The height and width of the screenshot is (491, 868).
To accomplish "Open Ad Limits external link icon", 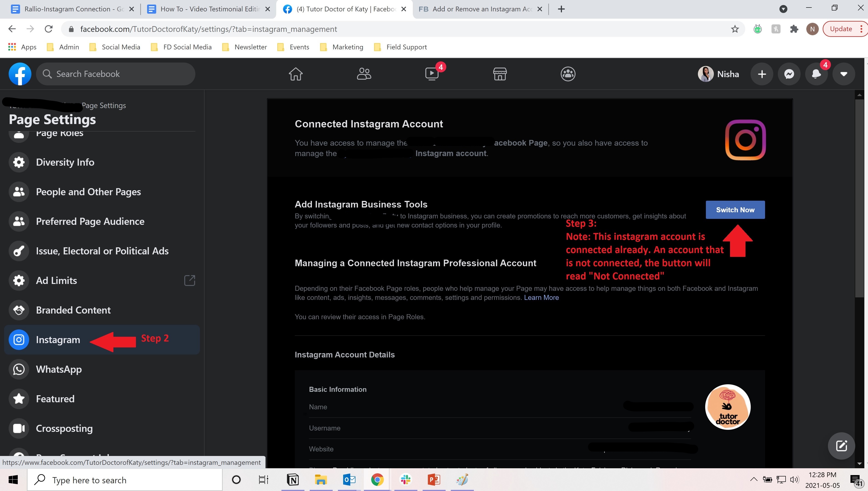I will point(190,280).
